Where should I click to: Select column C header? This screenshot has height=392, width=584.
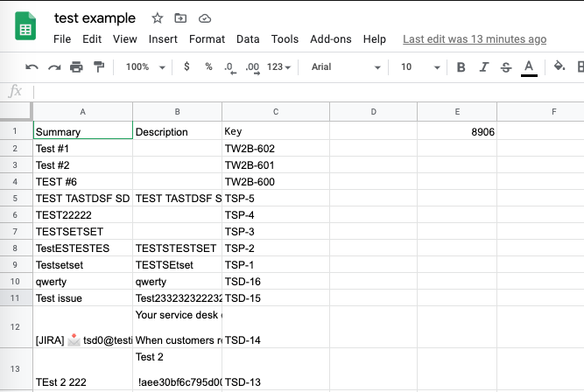pos(276,112)
